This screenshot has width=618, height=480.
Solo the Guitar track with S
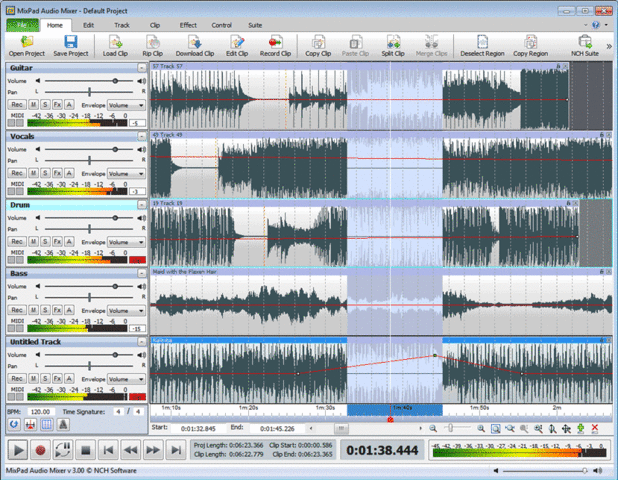[x=45, y=104]
